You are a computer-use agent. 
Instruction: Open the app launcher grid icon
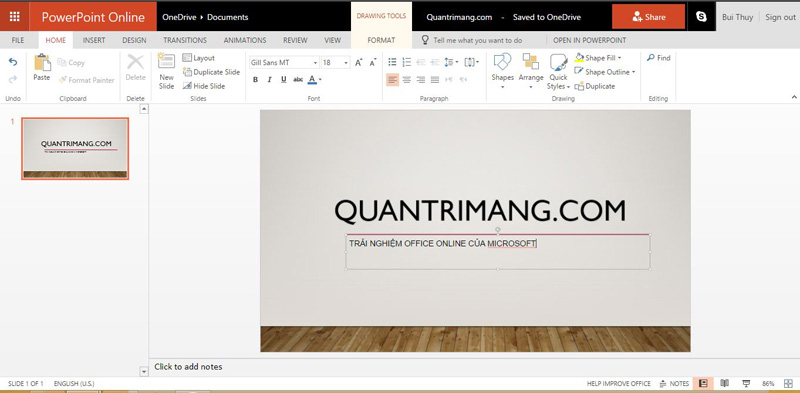coord(15,17)
